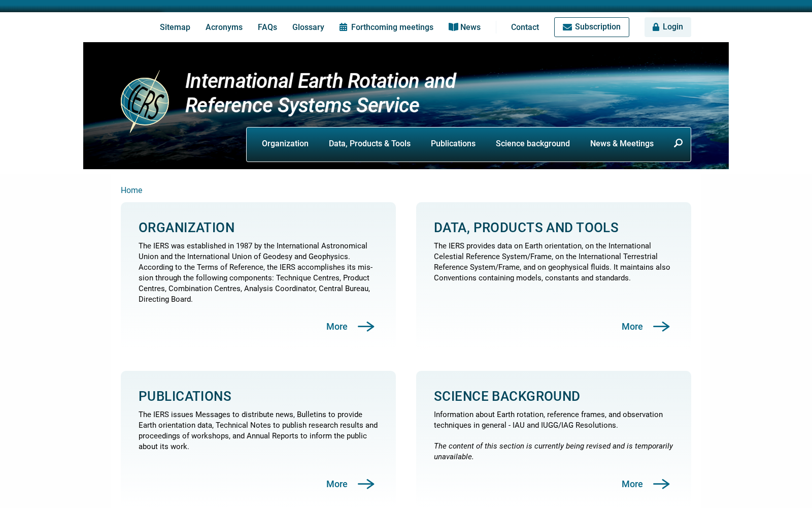This screenshot has height=508, width=812.
Task: Open the News & Meetings menu
Action: [622, 144]
